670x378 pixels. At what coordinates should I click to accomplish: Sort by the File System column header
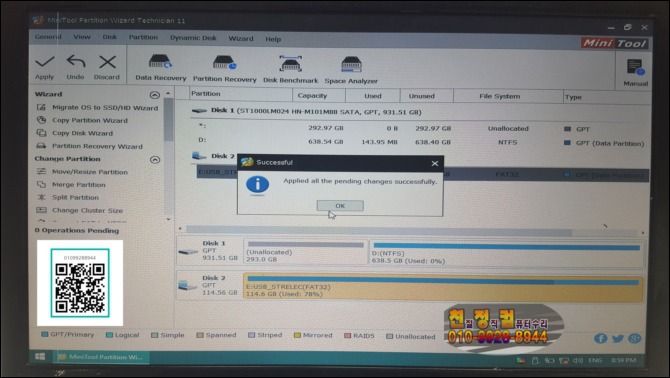pyautogui.click(x=508, y=97)
